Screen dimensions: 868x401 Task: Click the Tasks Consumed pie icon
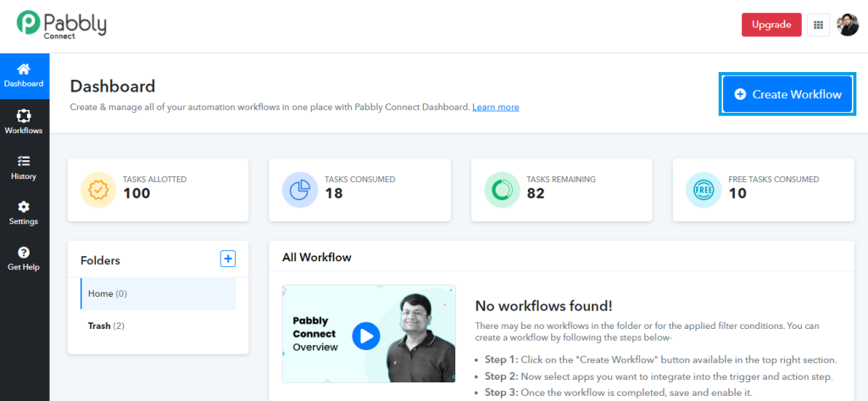point(300,190)
